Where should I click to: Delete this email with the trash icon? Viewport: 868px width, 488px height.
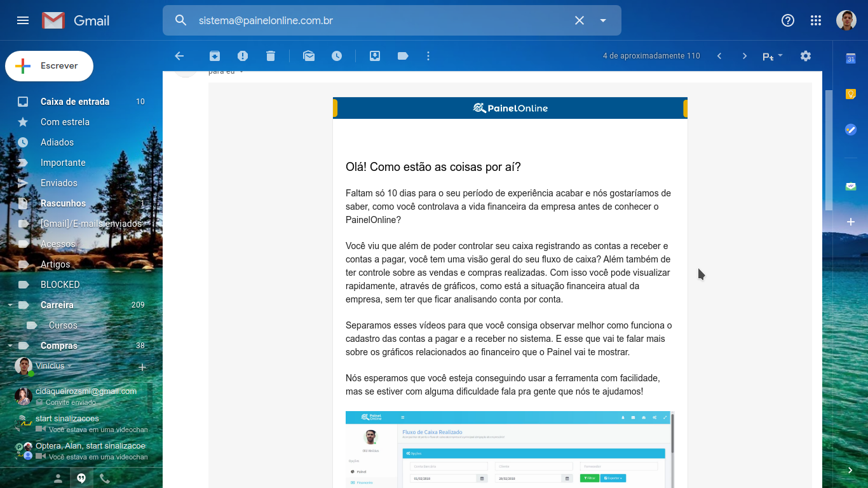(x=271, y=56)
